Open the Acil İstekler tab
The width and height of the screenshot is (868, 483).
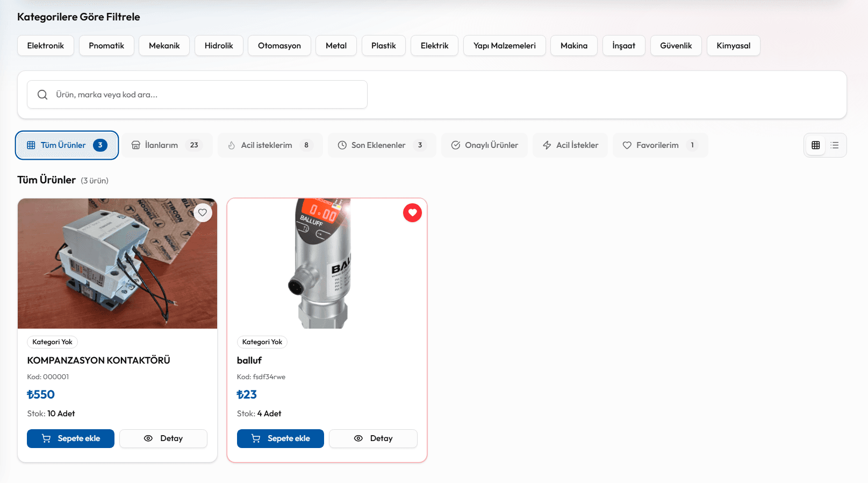click(570, 145)
